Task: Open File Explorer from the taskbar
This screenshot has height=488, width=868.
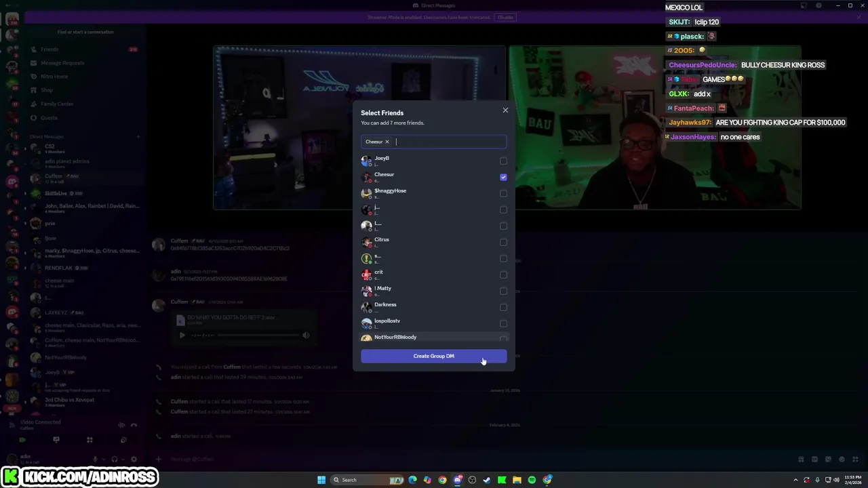Action: pyautogui.click(x=517, y=480)
